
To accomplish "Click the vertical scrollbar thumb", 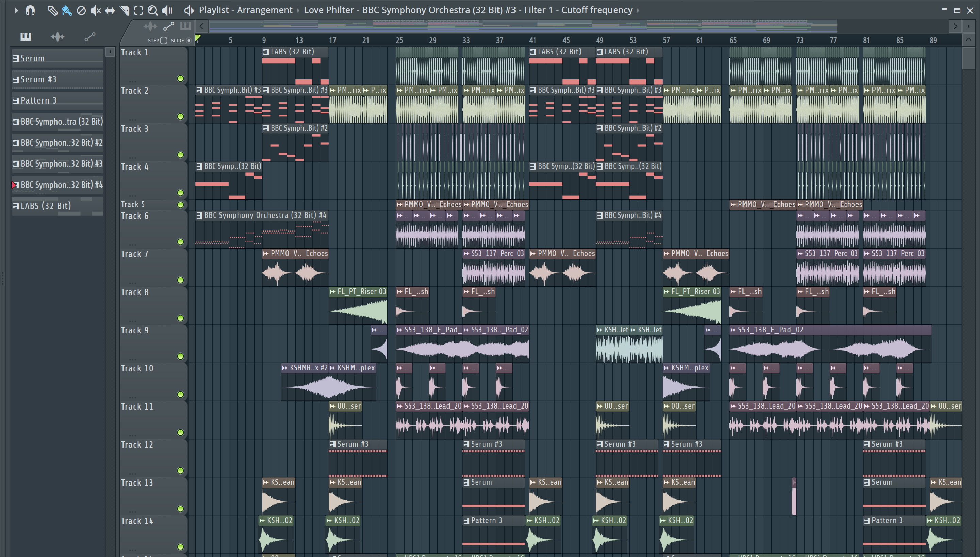I will [x=968, y=58].
